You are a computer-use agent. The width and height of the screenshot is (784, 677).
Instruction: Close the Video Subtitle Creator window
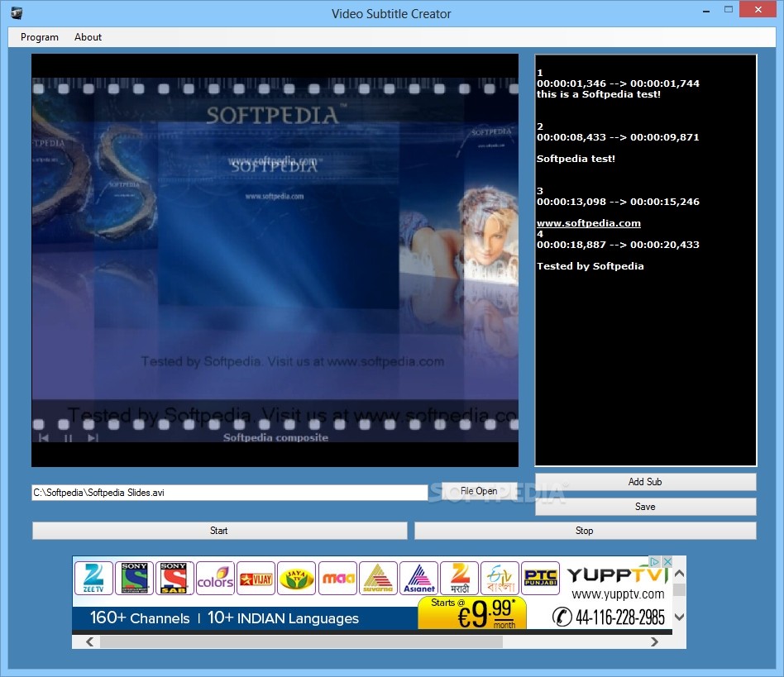758,10
